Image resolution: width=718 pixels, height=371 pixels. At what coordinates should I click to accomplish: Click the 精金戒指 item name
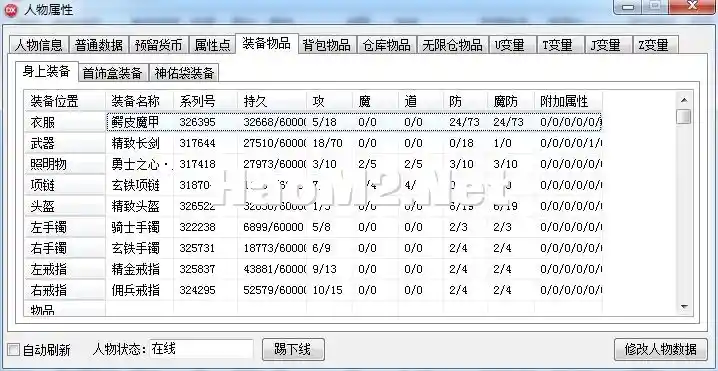[136, 269]
